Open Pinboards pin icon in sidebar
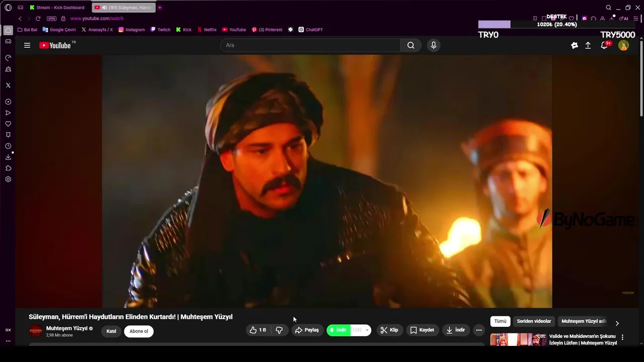 [8, 135]
